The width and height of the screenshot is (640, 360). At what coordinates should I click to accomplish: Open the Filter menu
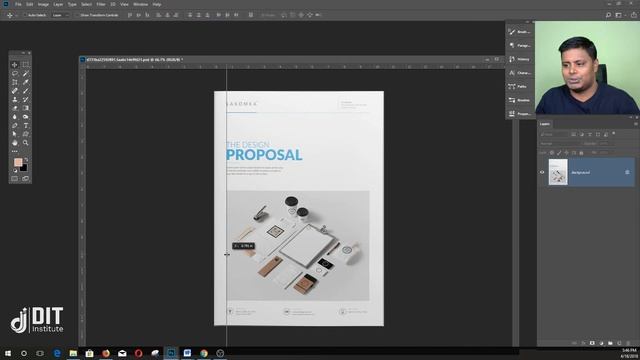tap(101, 4)
